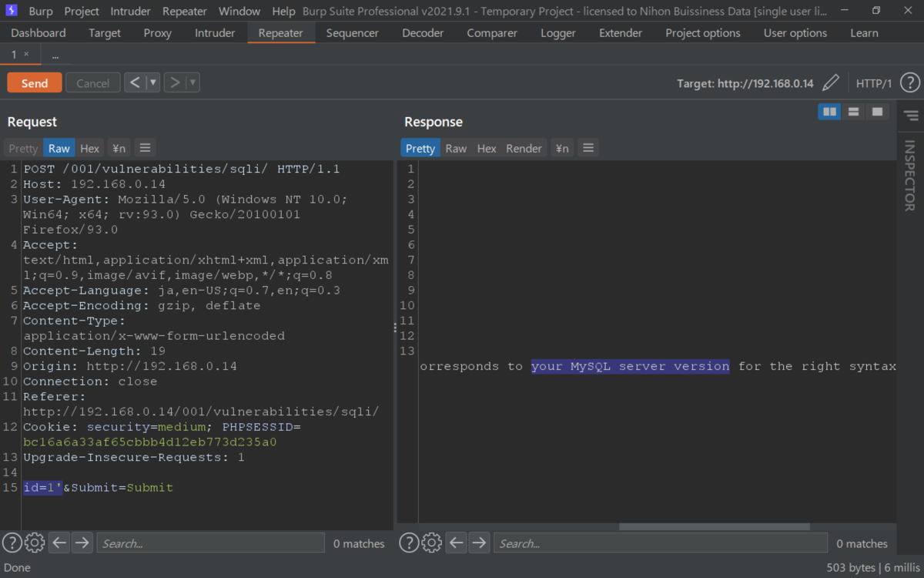Viewport: 924px width, 578px height.
Task: Click Response horizontal scrollbar thumb
Action: [715, 527]
